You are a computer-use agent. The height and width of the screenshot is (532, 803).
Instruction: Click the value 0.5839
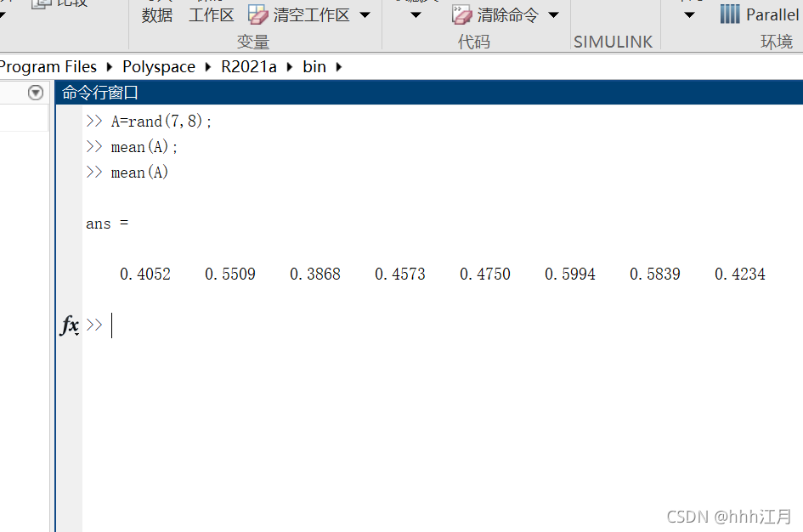coord(655,274)
